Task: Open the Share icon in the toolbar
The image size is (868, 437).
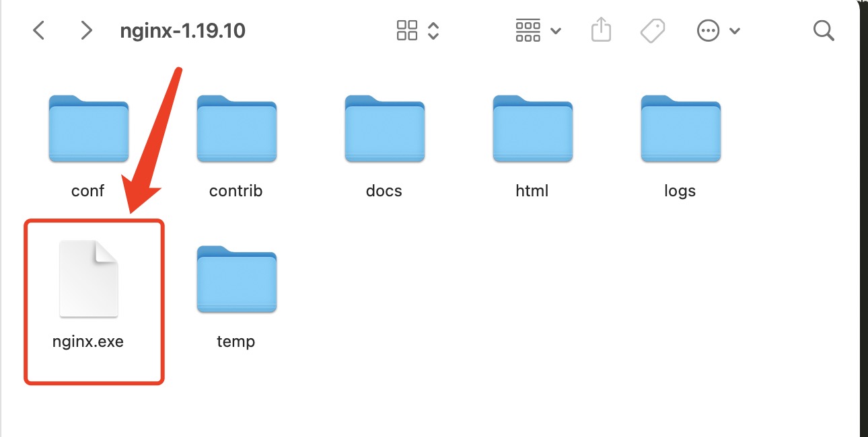Action: coord(600,30)
